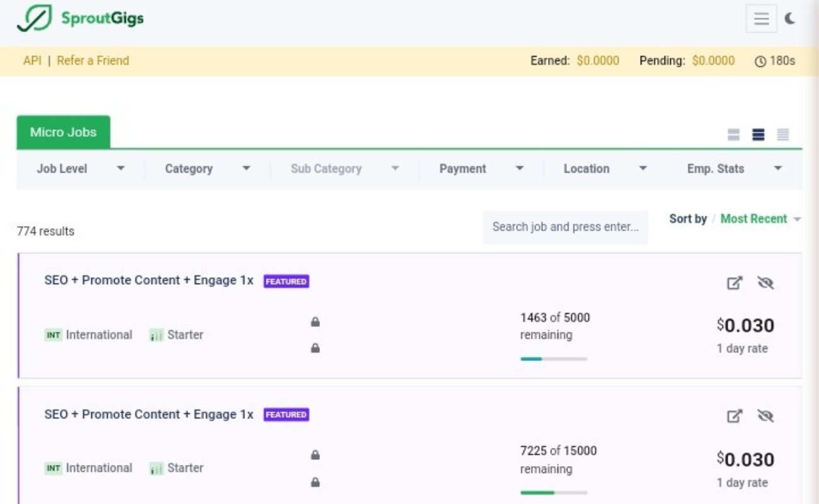819x504 pixels.
Task: Switch to the compact list view
Action: point(783,135)
